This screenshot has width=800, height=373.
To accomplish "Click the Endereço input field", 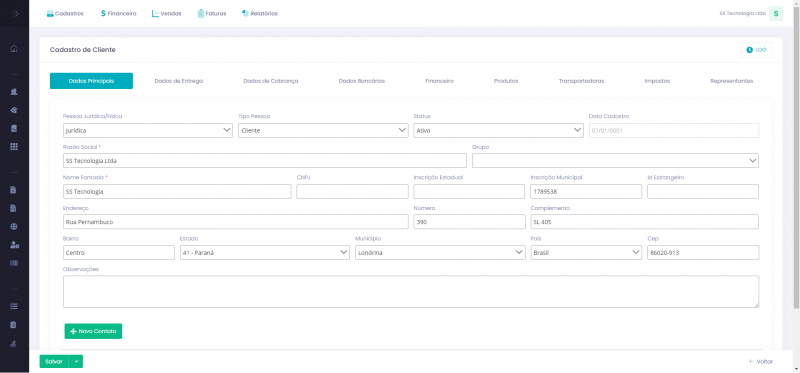I will tap(236, 222).
